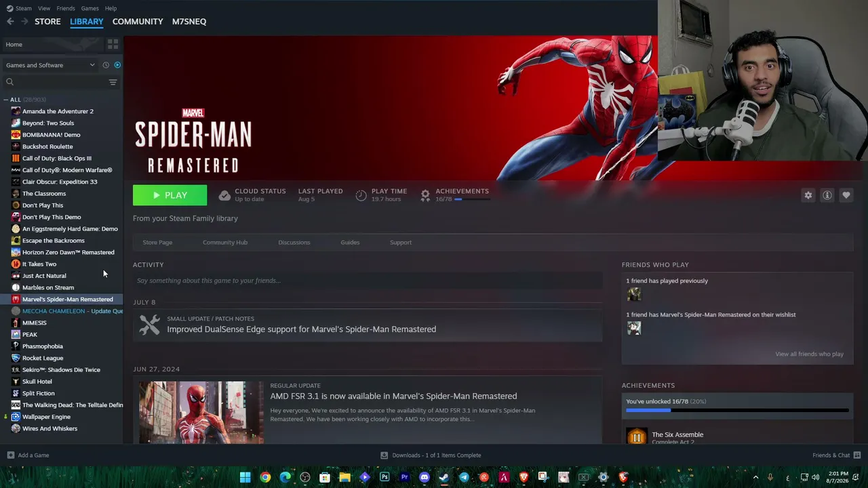Open File Explorer from the taskbar
Viewport: 868px width, 488px height.
(344, 477)
